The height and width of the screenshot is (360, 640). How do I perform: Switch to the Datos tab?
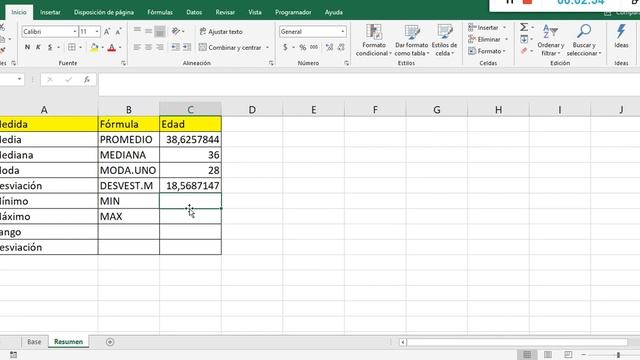[x=194, y=12]
